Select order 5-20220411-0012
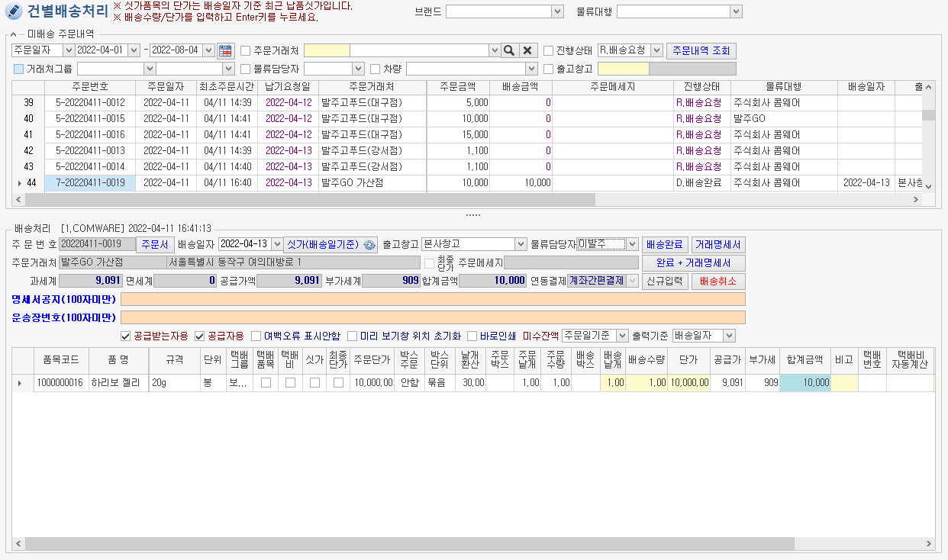The image size is (948, 560). [x=91, y=102]
